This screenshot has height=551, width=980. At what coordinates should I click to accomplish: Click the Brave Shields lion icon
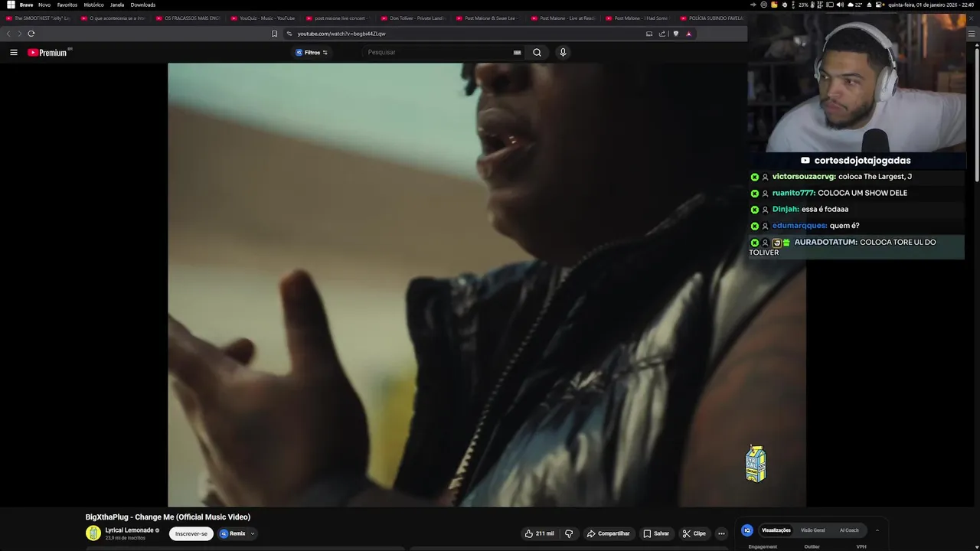click(x=676, y=34)
